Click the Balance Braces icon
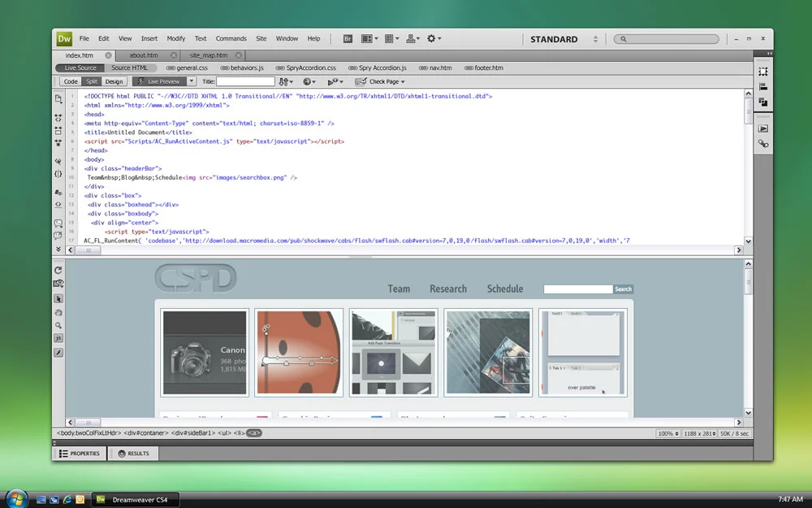The image size is (812, 508). pos(58,174)
